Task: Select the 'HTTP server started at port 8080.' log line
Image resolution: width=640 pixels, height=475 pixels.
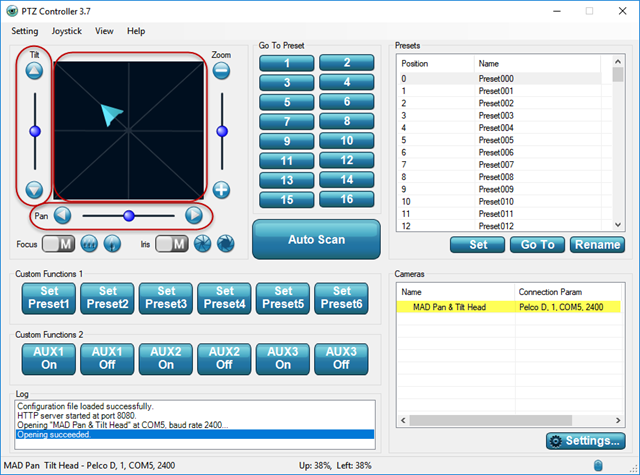Action: (x=77, y=416)
